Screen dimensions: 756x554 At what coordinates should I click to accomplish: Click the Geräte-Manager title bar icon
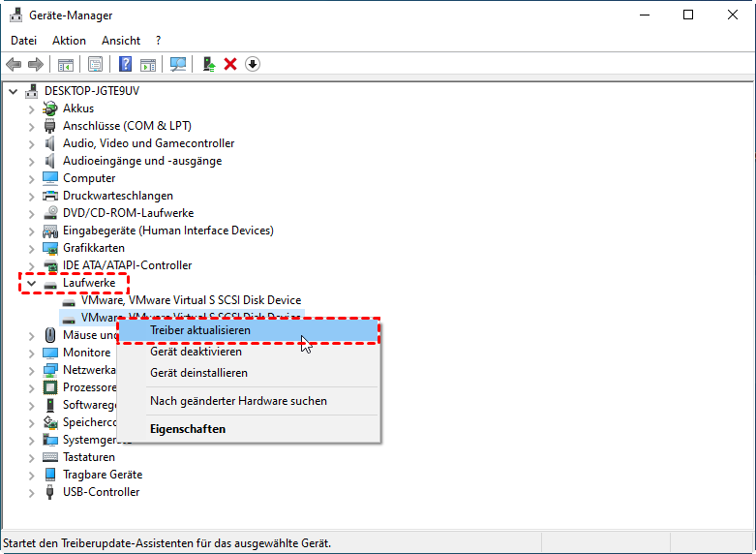click(15, 15)
